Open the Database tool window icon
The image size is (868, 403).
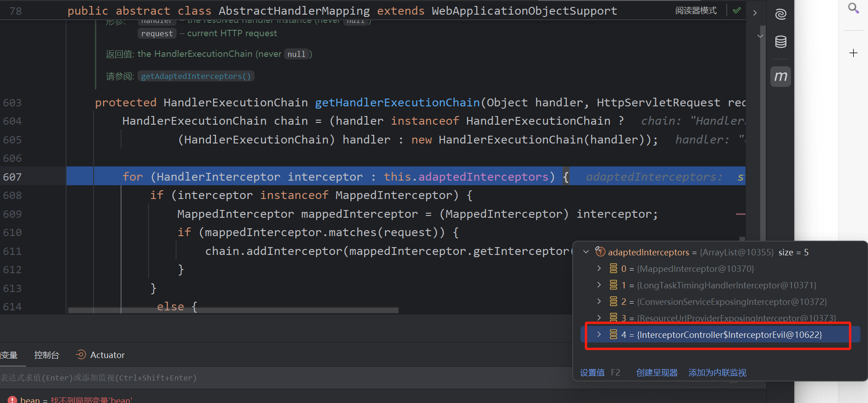[x=780, y=42]
